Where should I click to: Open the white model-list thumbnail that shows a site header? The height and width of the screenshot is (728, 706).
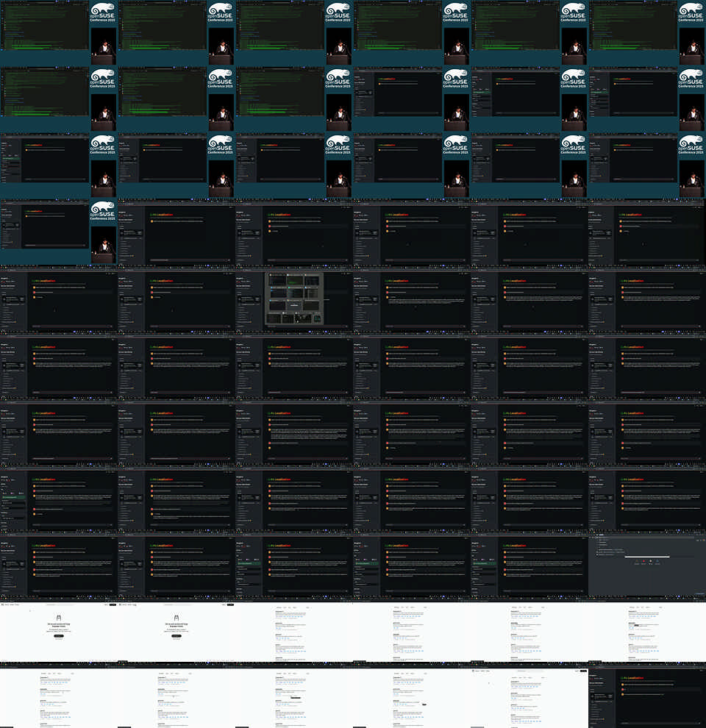pyautogui.click(x=529, y=695)
